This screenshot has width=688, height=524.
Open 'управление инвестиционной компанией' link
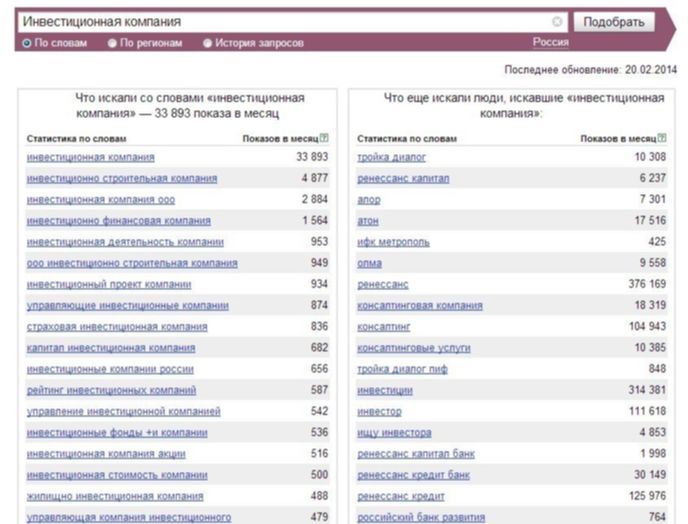124,412
